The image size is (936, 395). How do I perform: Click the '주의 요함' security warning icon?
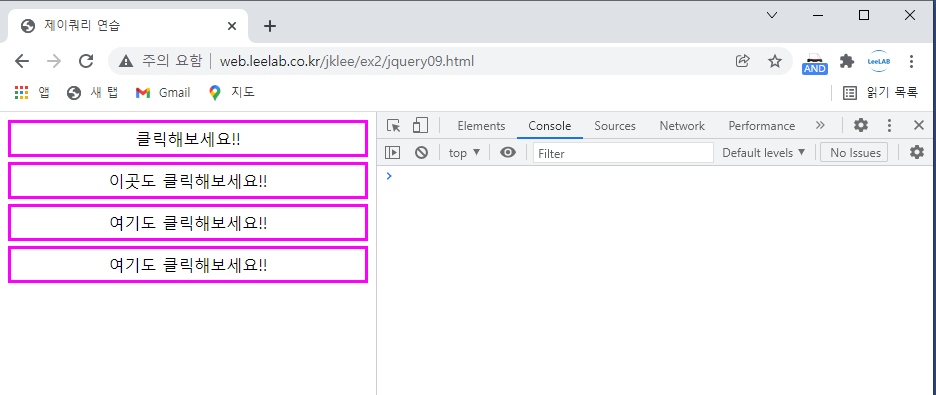pos(126,61)
